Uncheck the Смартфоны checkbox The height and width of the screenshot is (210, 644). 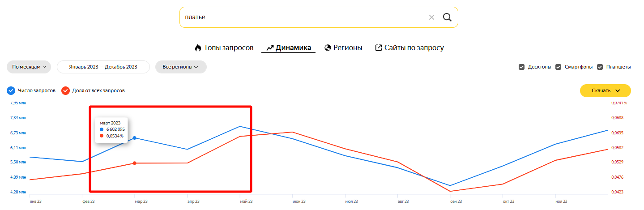tap(558, 67)
